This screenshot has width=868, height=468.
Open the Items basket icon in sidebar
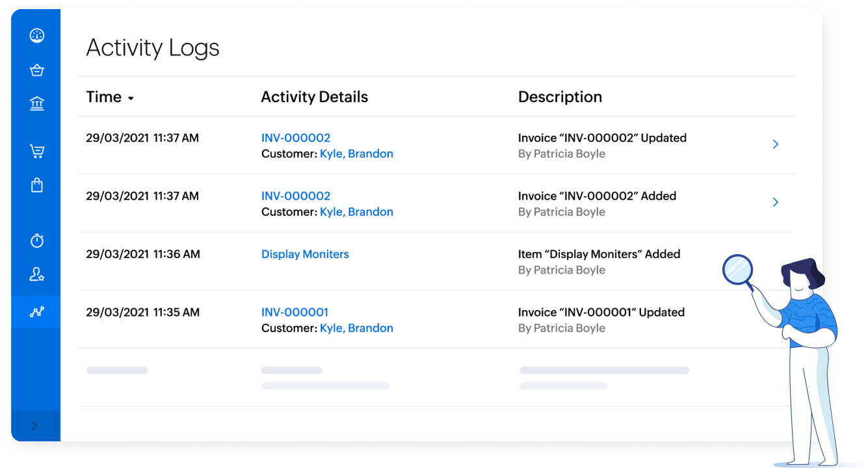click(37, 70)
